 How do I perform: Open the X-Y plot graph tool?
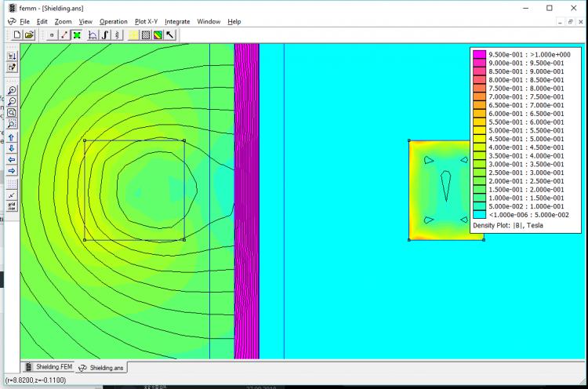click(x=93, y=35)
